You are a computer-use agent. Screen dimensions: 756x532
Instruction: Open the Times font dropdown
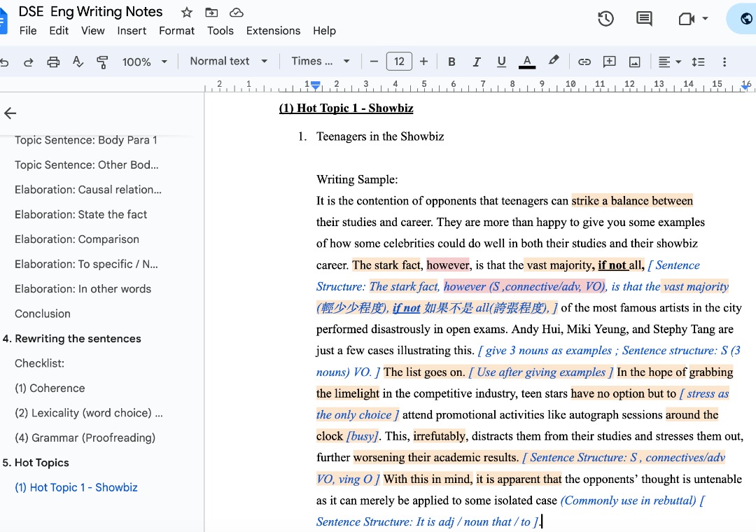(321, 62)
